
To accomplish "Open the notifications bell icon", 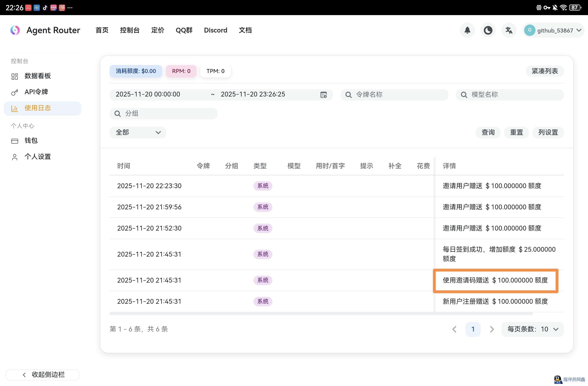I will pyautogui.click(x=467, y=30).
